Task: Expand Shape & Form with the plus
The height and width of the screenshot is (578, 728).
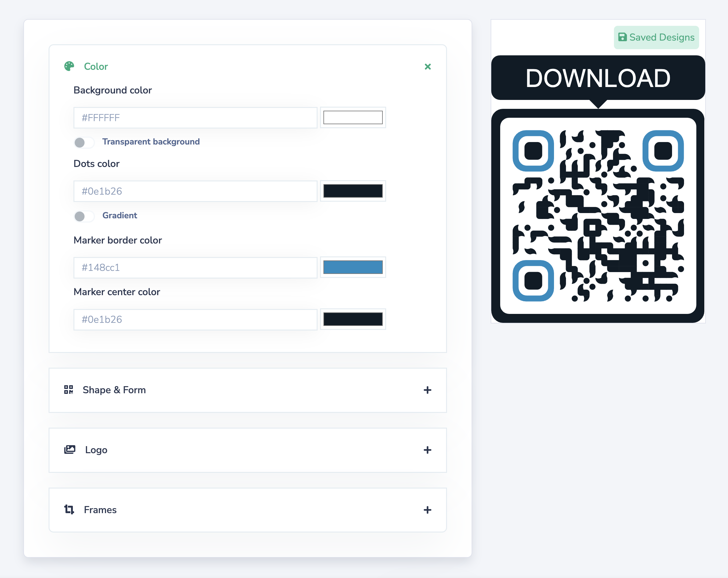Action: coord(427,390)
